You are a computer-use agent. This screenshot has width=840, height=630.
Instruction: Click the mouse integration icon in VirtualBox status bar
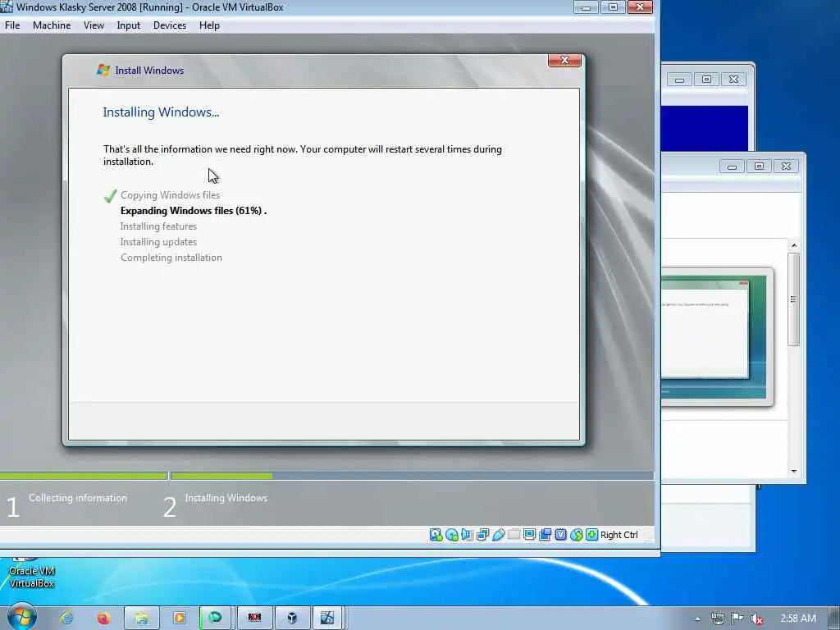(x=576, y=535)
